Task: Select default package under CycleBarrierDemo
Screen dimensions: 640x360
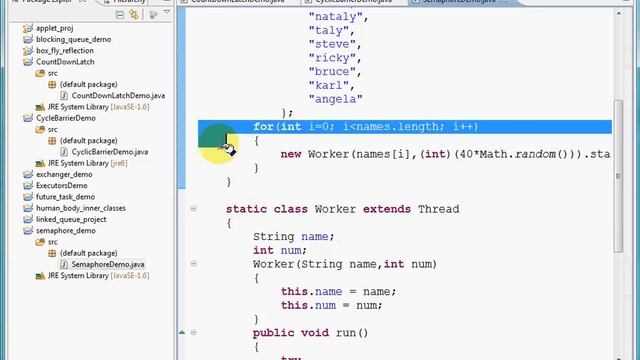Action: pos(89,141)
